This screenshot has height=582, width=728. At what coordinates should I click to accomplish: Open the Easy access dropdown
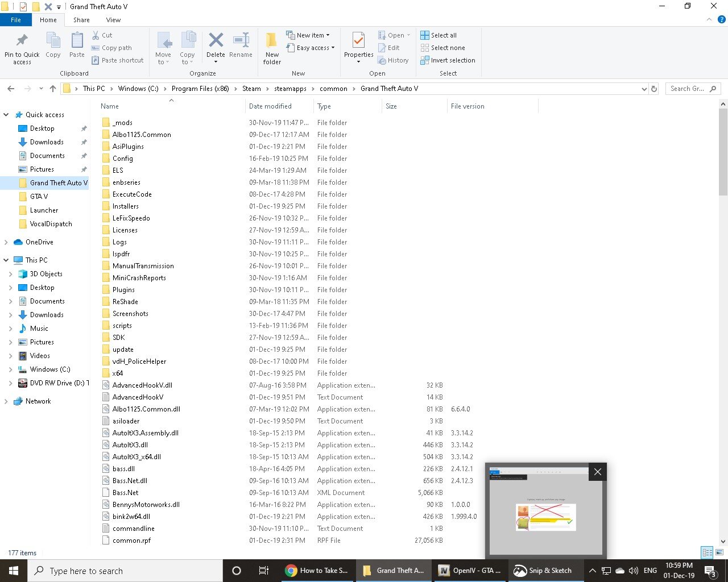310,48
